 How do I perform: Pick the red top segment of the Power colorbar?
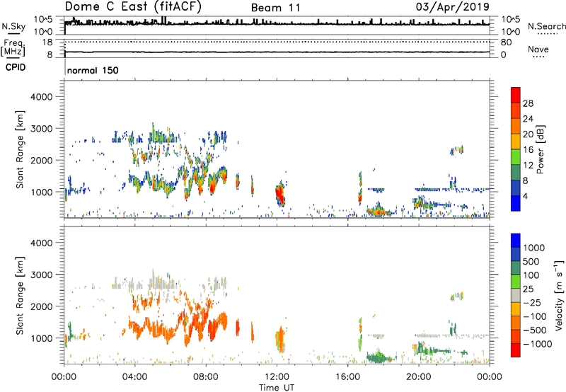[x=516, y=95]
